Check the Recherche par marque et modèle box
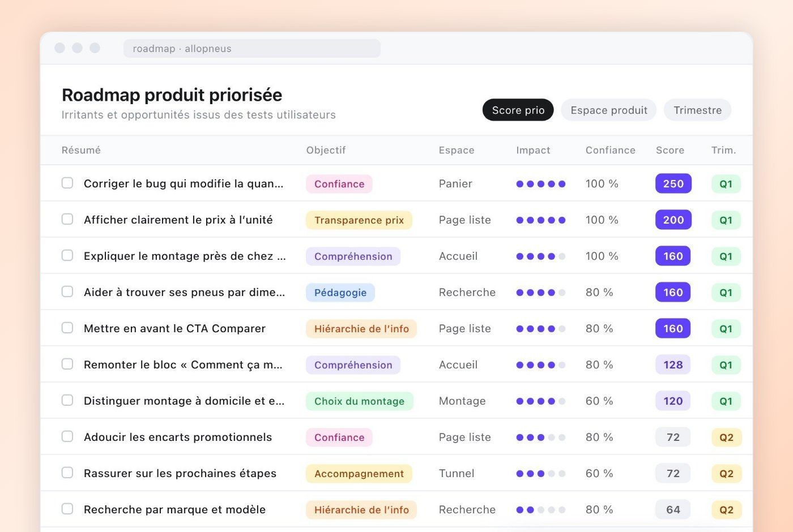The width and height of the screenshot is (793, 532). (67, 509)
